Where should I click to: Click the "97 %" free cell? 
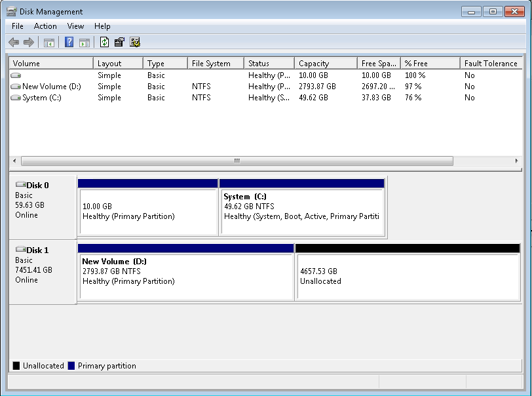click(413, 87)
